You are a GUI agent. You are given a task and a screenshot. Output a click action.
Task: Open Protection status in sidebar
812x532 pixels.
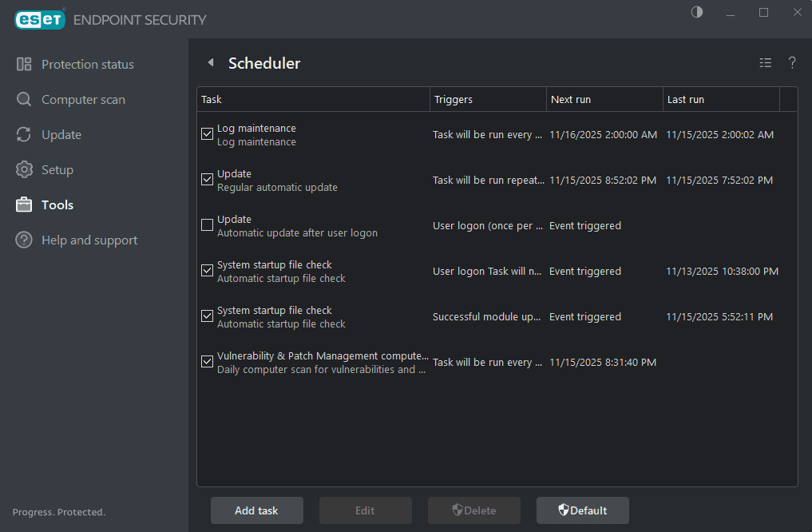[88, 64]
